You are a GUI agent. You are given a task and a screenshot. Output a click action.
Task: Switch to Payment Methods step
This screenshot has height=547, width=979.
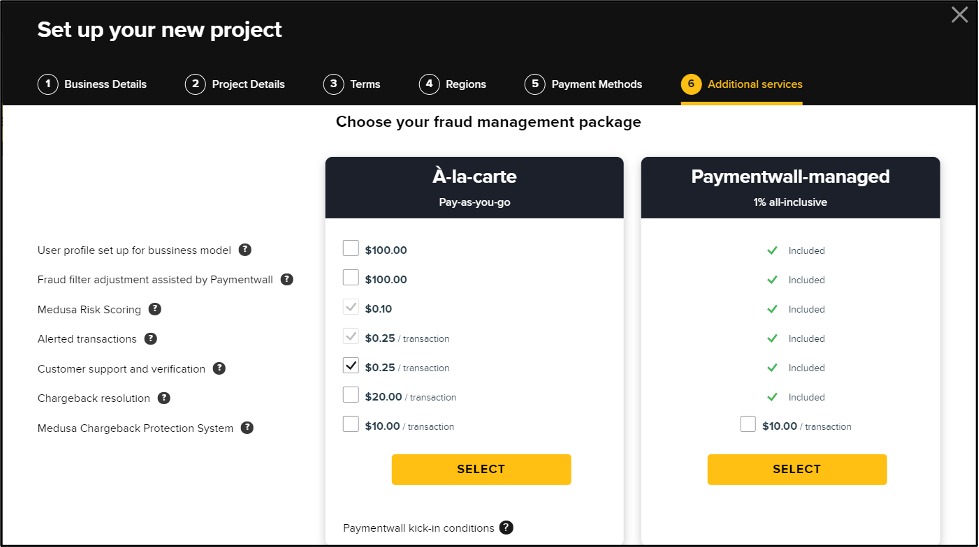[583, 84]
